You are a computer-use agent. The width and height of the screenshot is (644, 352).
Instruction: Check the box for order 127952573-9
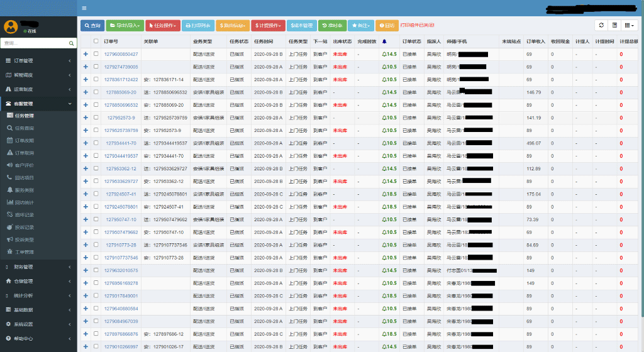point(96,118)
